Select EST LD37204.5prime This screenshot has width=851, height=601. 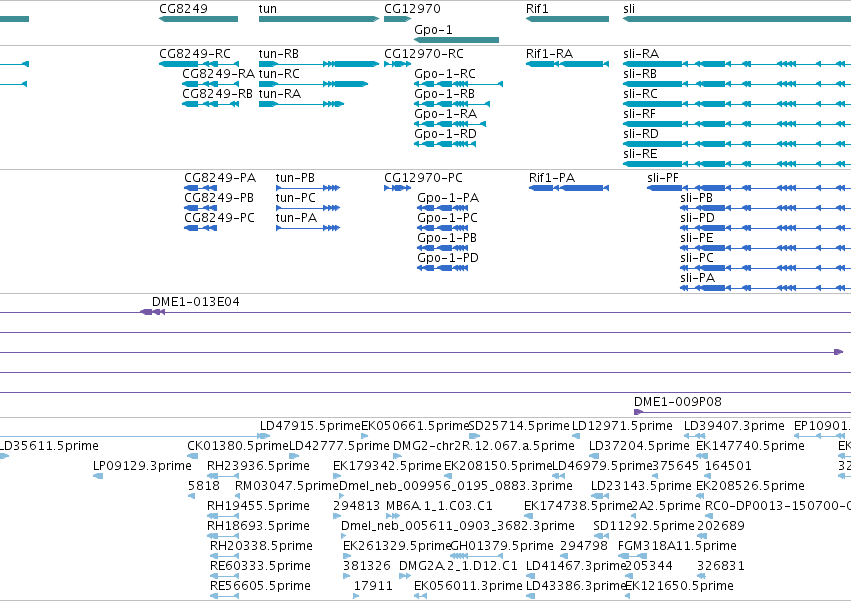pos(594,456)
